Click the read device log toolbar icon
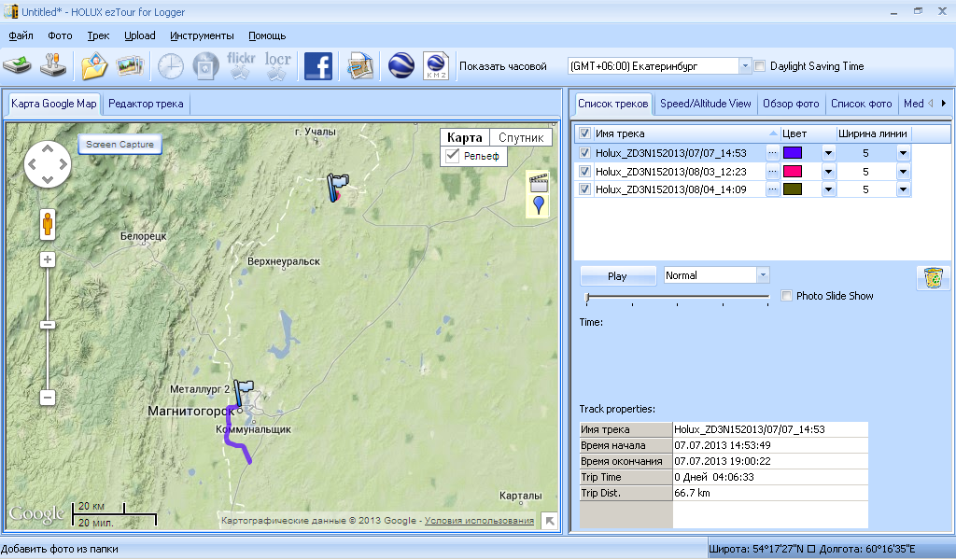The height and width of the screenshot is (560, 956). coord(17,65)
